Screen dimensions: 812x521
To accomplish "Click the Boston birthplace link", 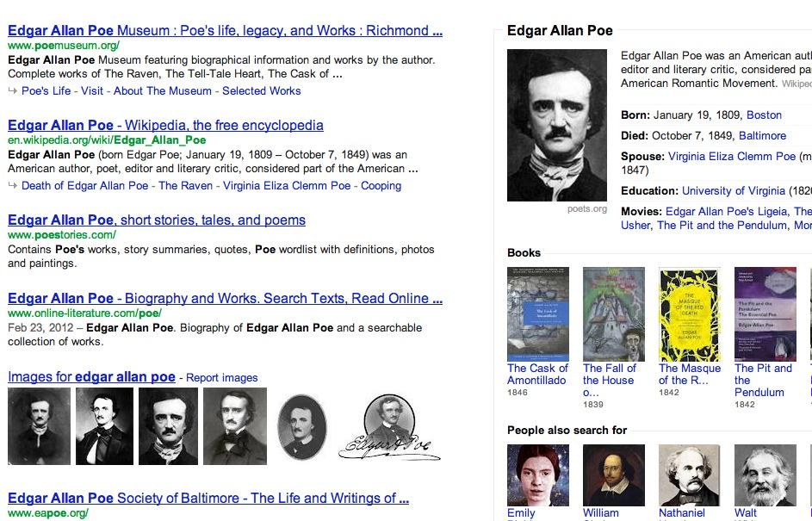I will point(765,115).
